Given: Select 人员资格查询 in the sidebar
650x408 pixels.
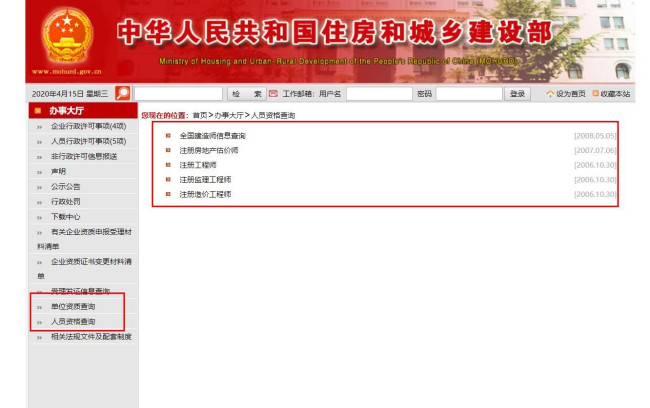Looking at the screenshot, I should coord(73,321).
